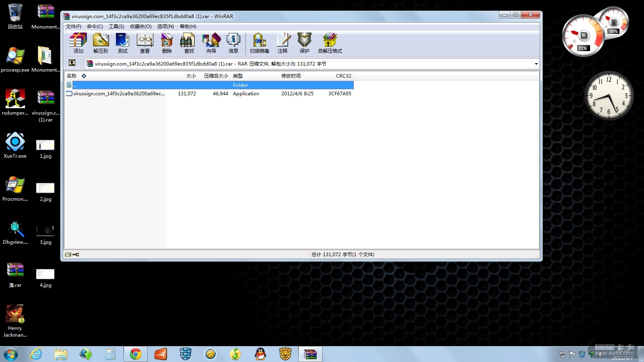Open the 收藏夹(O) menu

click(x=141, y=27)
